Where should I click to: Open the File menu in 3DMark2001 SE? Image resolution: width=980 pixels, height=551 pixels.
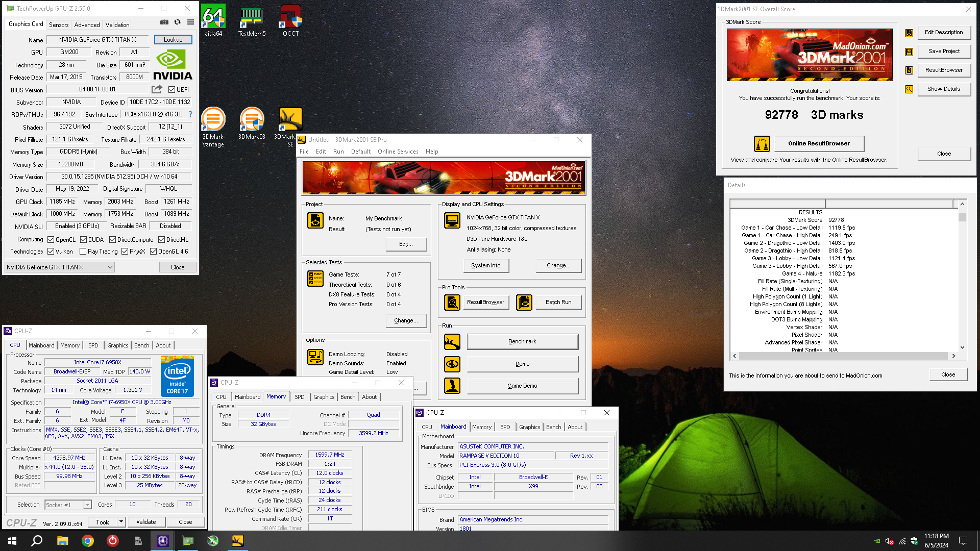pos(304,152)
